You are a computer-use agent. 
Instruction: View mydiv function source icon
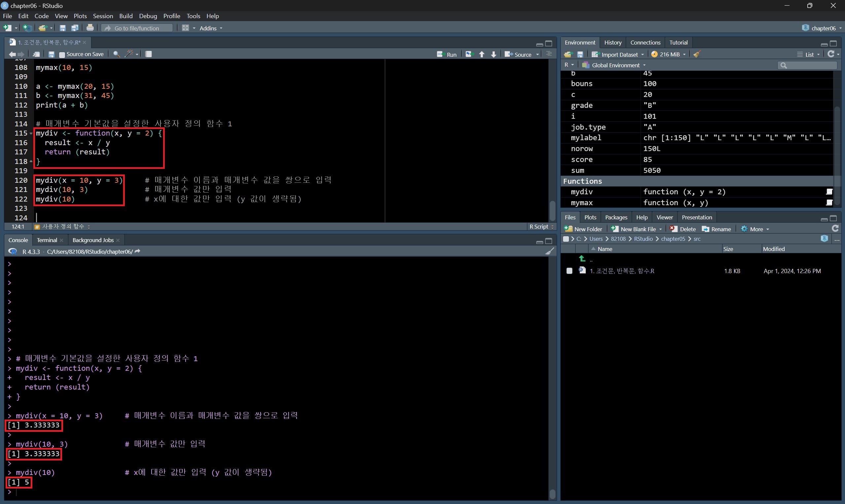click(x=829, y=192)
